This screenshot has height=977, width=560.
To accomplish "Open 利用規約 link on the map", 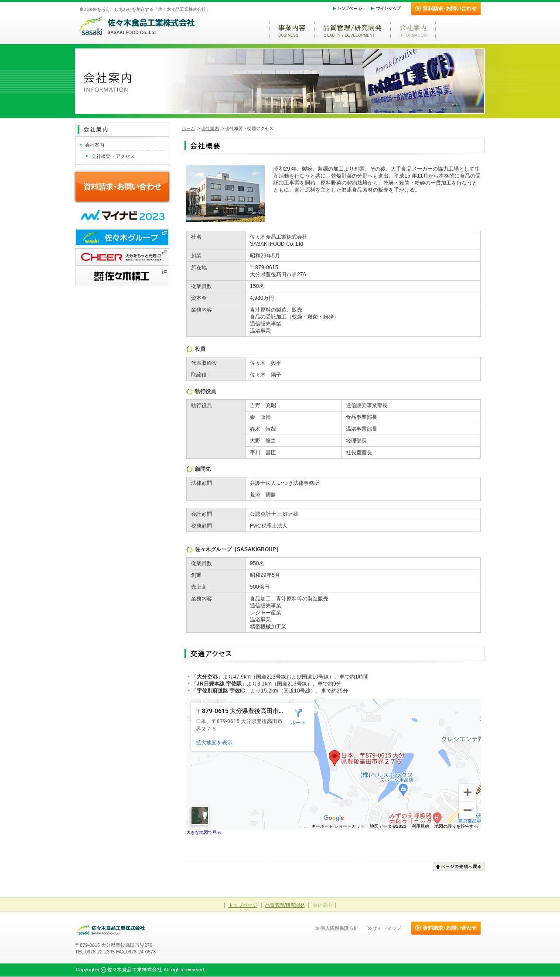I will point(420,826).
